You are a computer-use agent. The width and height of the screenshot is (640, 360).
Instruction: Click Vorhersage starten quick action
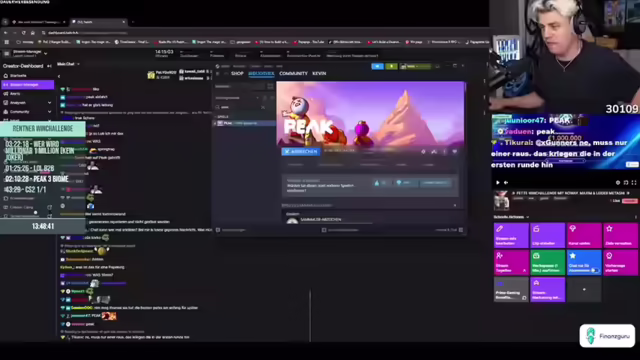[x=620, y=262]
